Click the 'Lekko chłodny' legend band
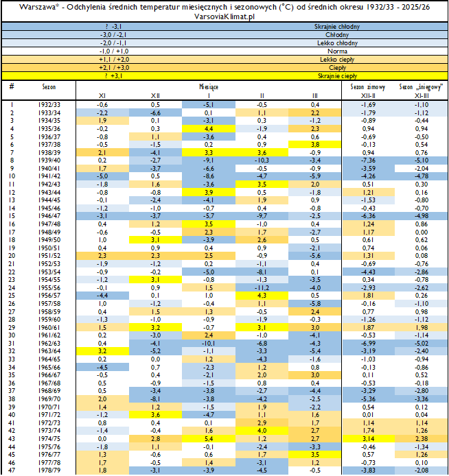Image resolution: width=449 pixels, height=476 pixels. tap(224, 43)
